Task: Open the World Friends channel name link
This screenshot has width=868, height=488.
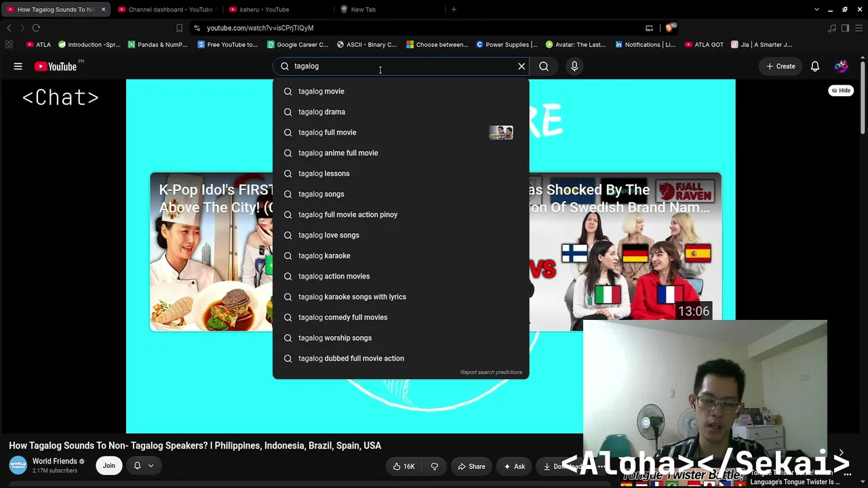Action: tap(55, 462)
